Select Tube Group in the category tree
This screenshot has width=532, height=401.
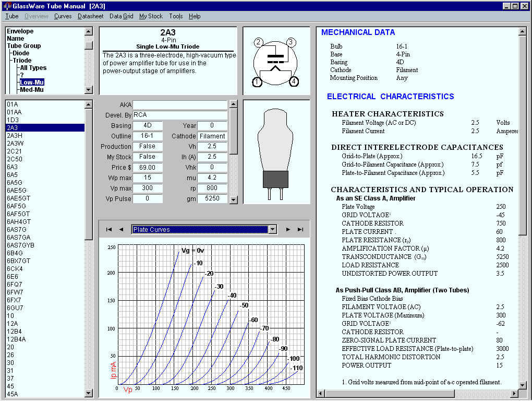(x=24, y=46)
